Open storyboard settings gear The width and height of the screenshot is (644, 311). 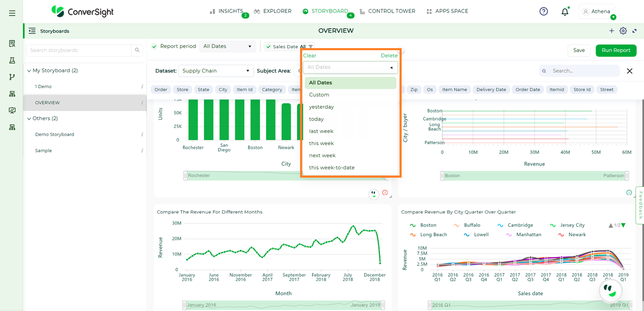coord(623,31)
